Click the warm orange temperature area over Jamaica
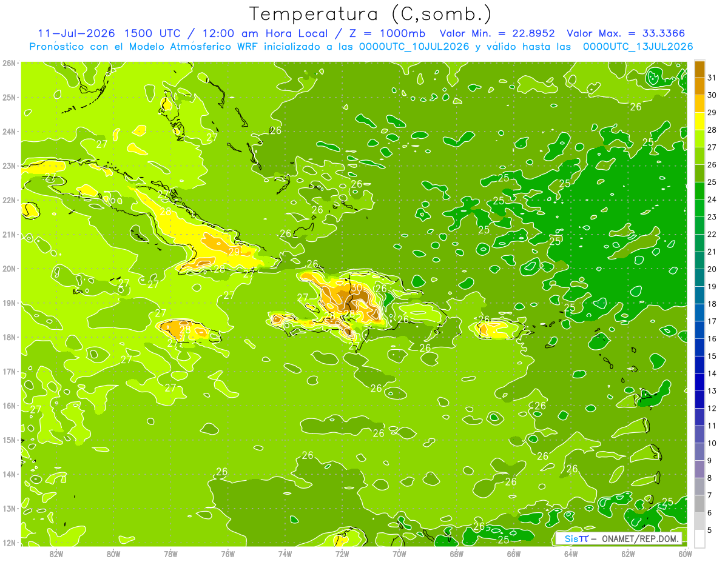728x562 pixels. pos(176,329)
